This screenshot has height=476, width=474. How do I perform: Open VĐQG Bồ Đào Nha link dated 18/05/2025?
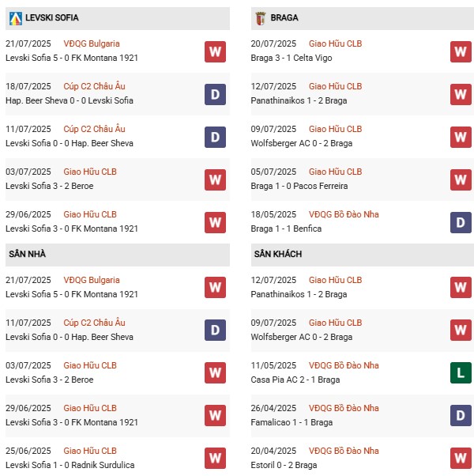(344, 214)
